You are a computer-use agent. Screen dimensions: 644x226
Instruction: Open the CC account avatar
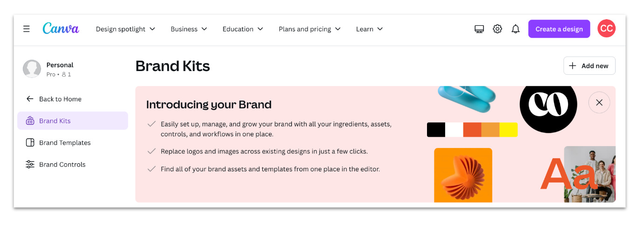pos(606,29)
